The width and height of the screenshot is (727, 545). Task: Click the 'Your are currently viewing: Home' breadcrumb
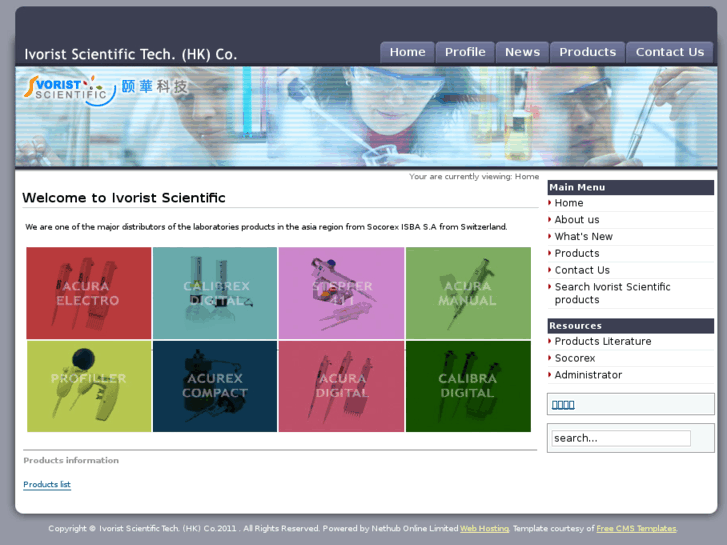(x=474, y=176)
